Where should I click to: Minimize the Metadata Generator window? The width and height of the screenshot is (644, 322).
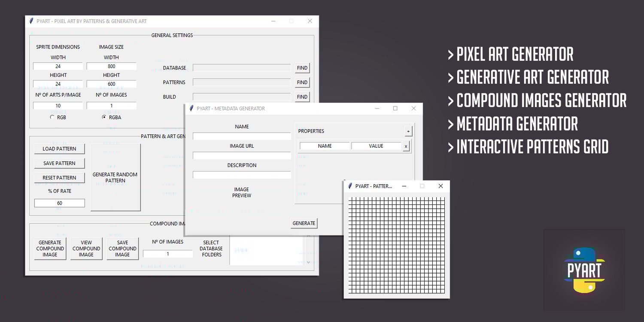point(377,108)
